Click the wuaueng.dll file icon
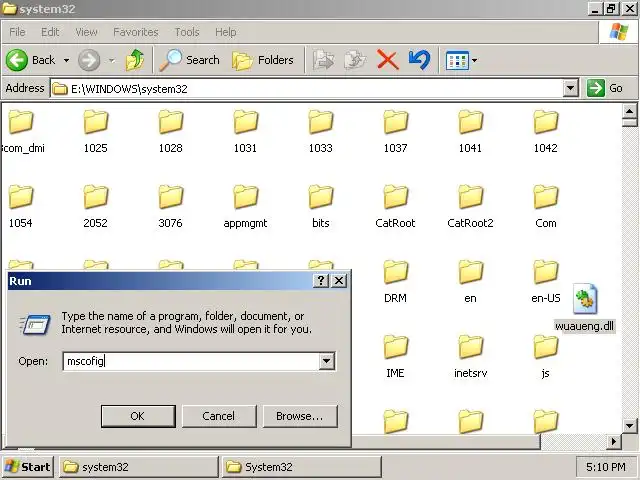Viewport: 640px width, 480px height. 585,299
